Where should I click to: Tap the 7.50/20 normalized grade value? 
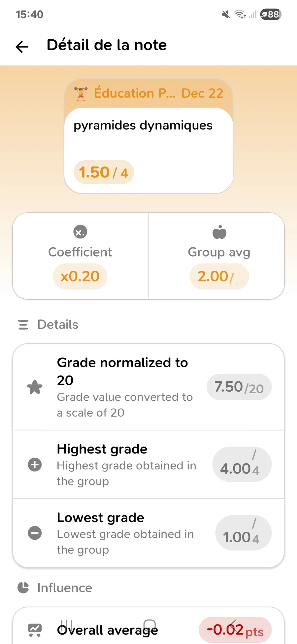click(239, 387)
